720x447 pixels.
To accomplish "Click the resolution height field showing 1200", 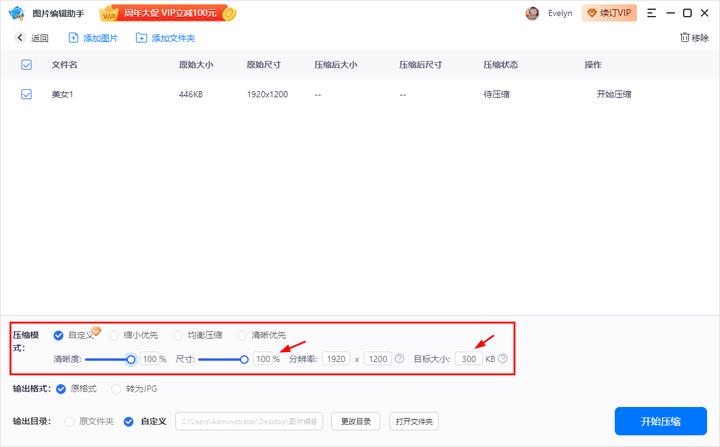I will pos(378,359).
